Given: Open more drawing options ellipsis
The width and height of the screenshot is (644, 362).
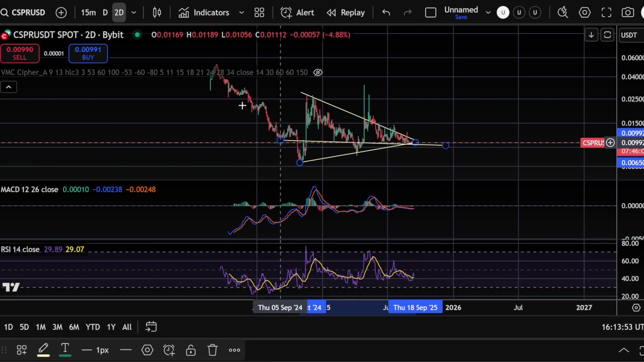Looking at the screenshot, I should 234,350.
